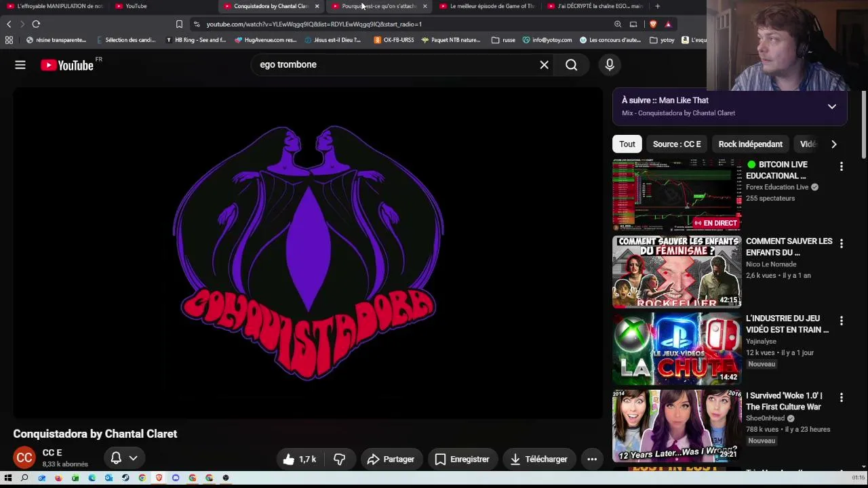
Task: Open Steam from the taskbar
Action: click(125, 478)
